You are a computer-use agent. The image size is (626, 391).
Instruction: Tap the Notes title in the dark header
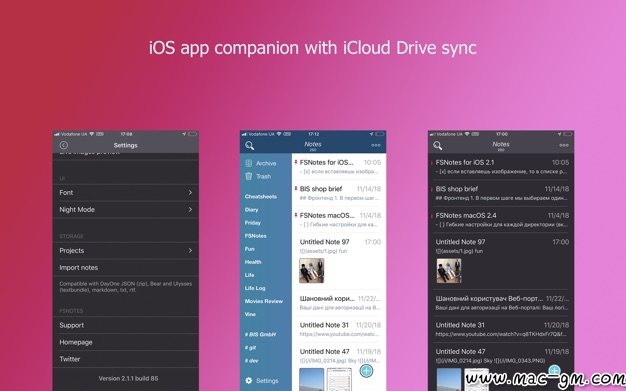click(501, 144)
